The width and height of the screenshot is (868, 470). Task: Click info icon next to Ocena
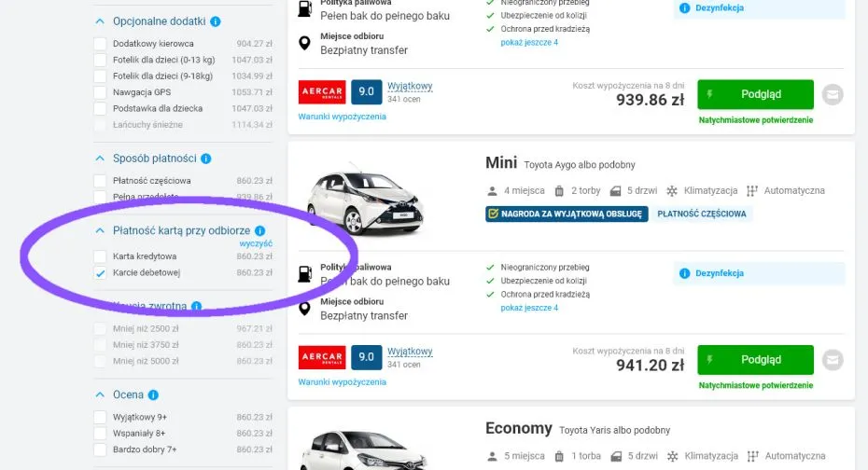click(x=153, y=395)
